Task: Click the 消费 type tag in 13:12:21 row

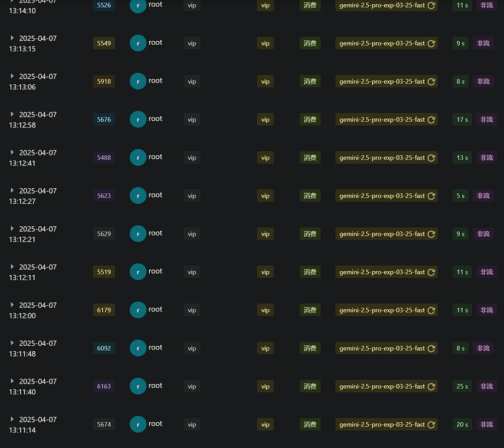Action: tap(310, 234)
